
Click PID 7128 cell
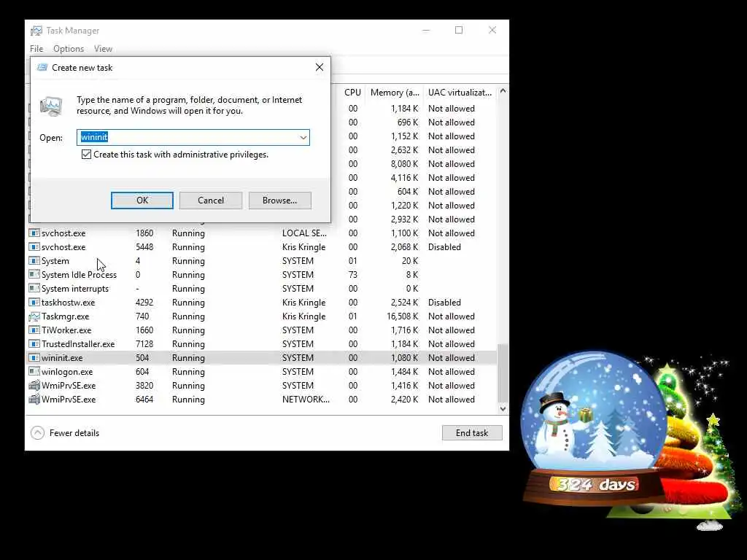[144, 344]
